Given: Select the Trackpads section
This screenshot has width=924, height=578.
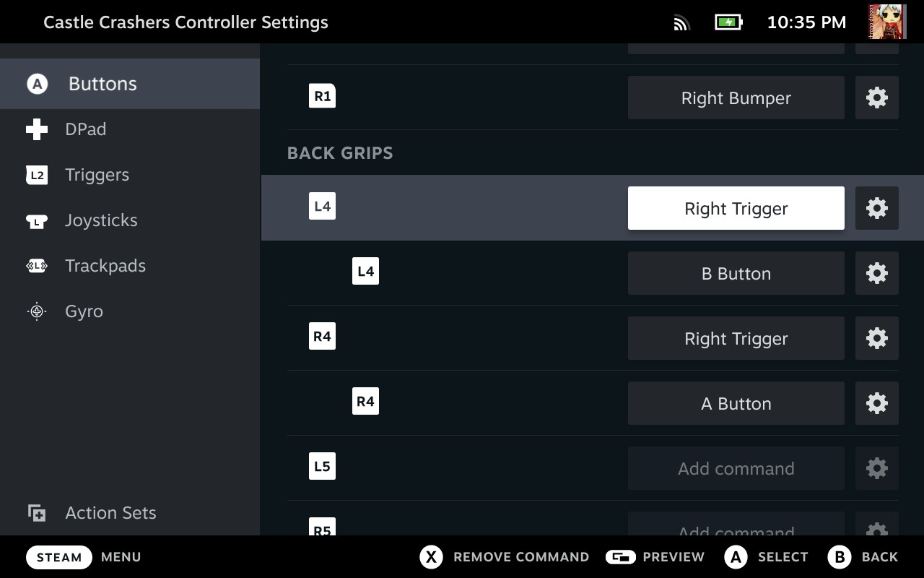Looking at the screenshot, I should 105,266.
